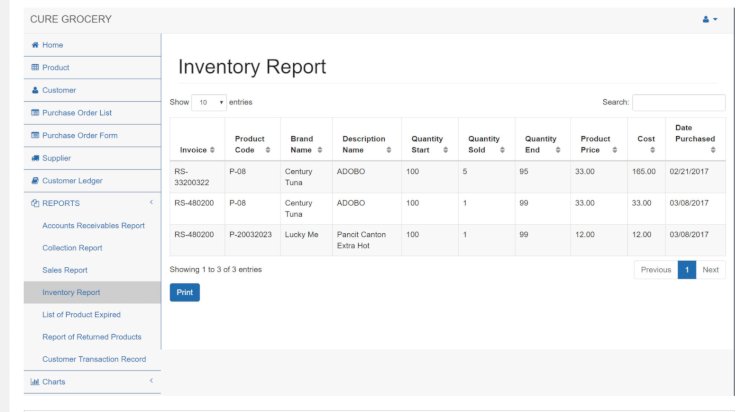
Task: Click the REPORTS files icon
Action: pos(35,203)
